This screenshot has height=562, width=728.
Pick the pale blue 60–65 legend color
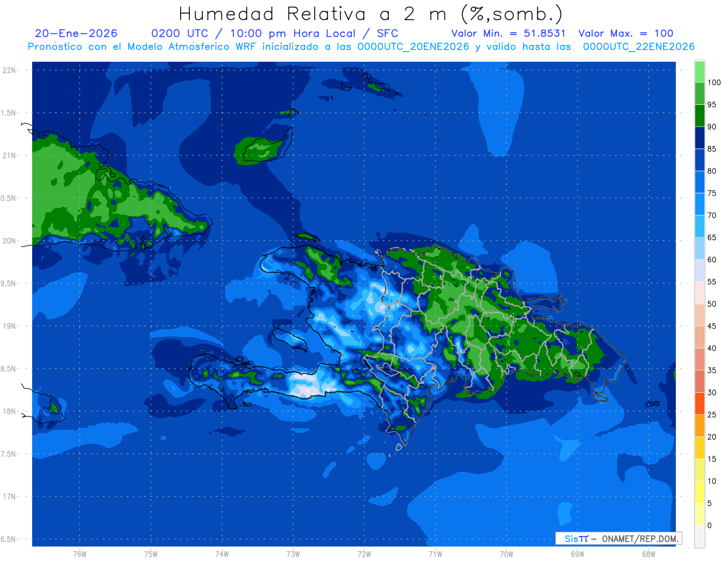[699, 248]
